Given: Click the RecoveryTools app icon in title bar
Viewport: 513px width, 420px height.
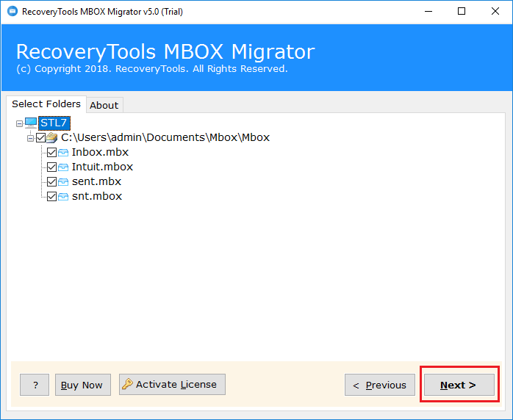Looking at the screenshot, I should coord(12,12).
